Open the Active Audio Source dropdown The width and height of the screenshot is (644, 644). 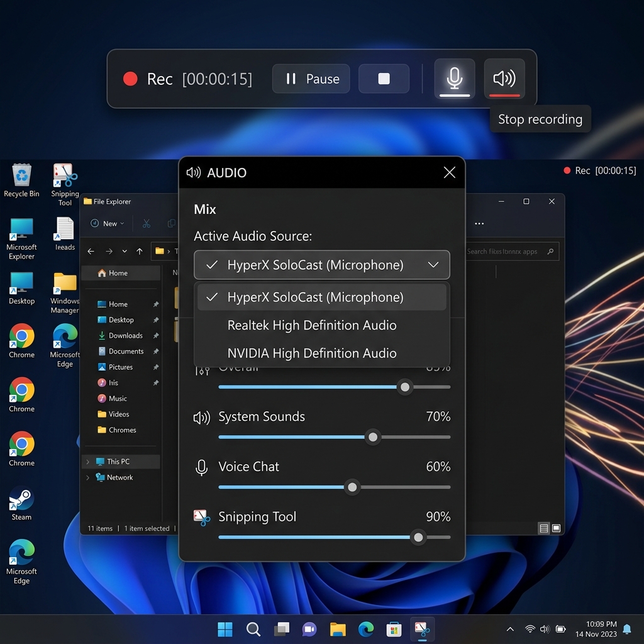[321, 265]
